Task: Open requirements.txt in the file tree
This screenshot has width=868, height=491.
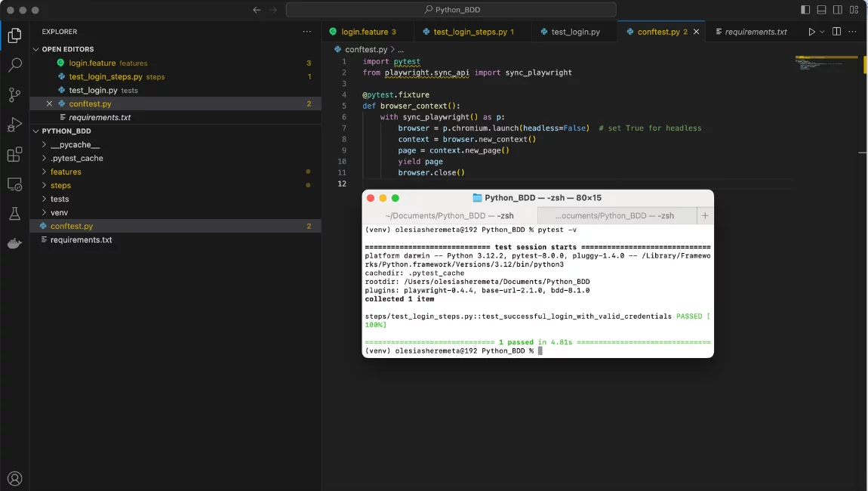Action: tap(81, 240)
